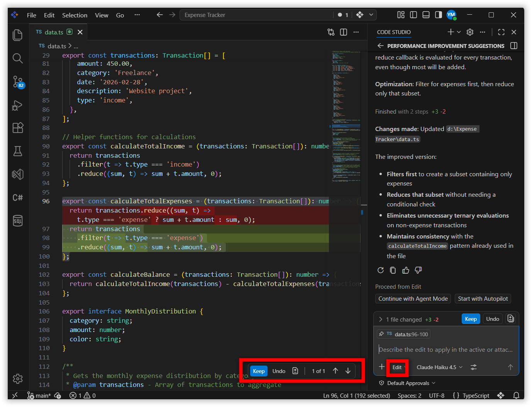Open the Search view in activity bar

pyautogui.click(x=18, y=58)
